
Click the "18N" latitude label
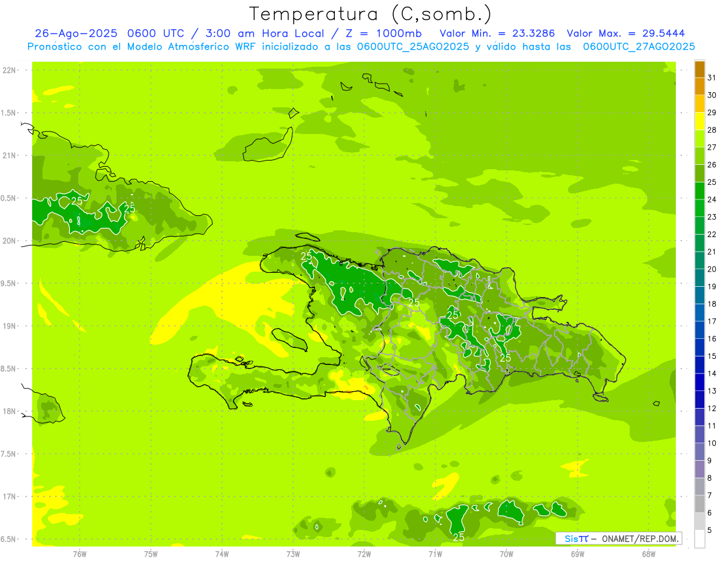pos(9,412)
